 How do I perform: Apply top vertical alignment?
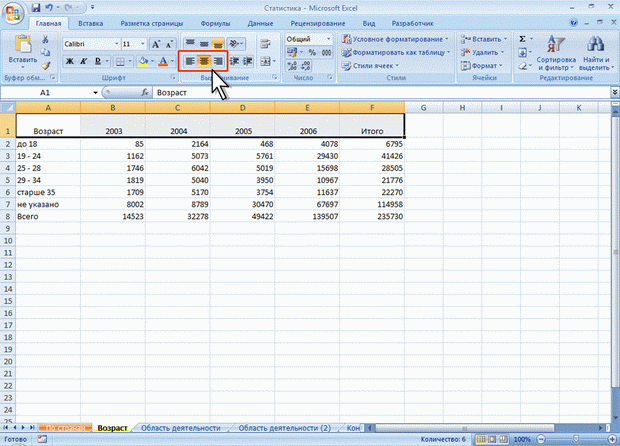pyautogui.click(x=190, y=43)
